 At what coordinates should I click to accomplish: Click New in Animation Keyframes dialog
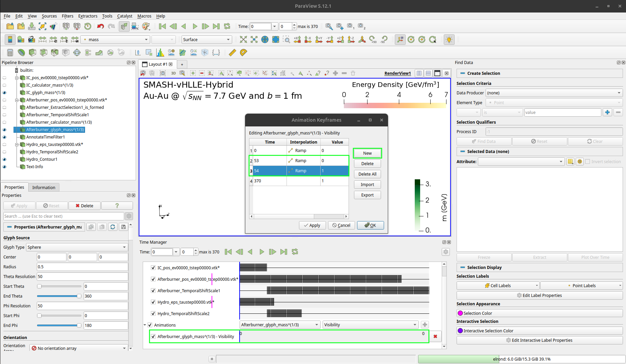[x=367, y=153]
